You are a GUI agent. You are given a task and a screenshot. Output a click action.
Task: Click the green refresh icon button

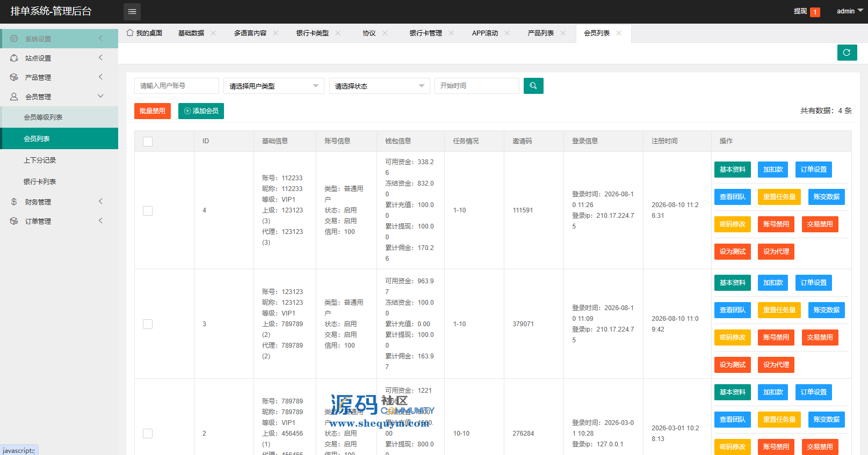tap(847, 53)
